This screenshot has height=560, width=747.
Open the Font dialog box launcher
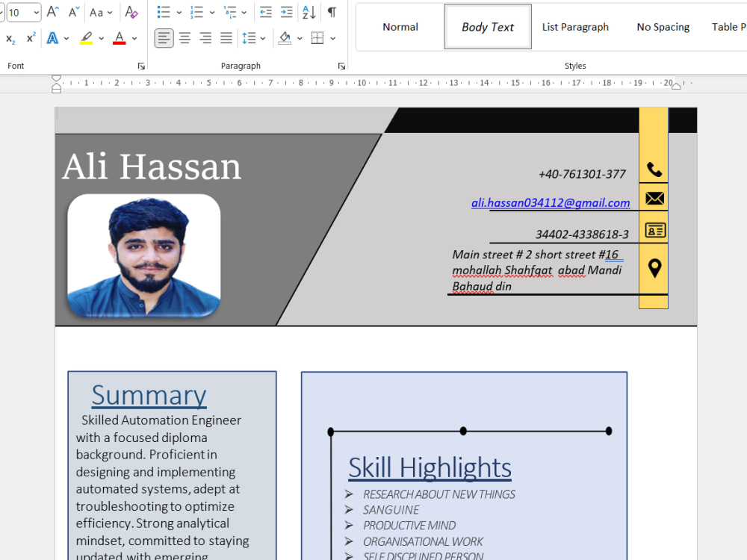pos(141,66)
